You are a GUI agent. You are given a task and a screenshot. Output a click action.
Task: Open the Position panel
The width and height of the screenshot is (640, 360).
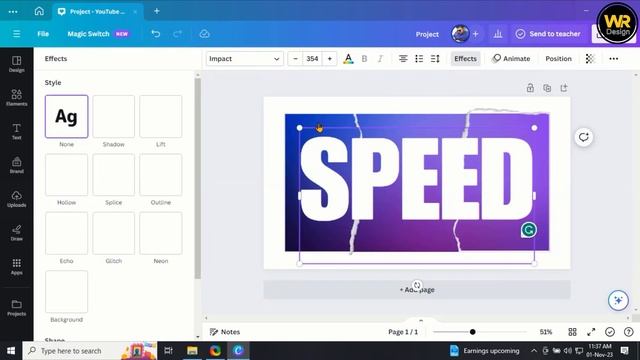tap(558, 59)
